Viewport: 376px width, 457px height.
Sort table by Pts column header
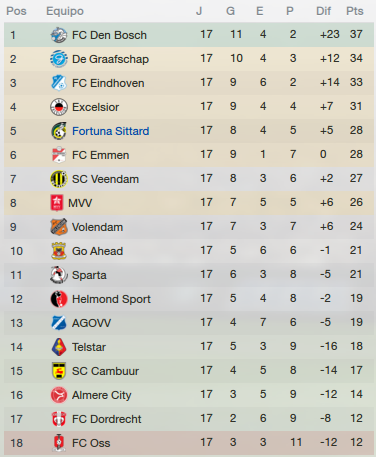coord(355,11)
